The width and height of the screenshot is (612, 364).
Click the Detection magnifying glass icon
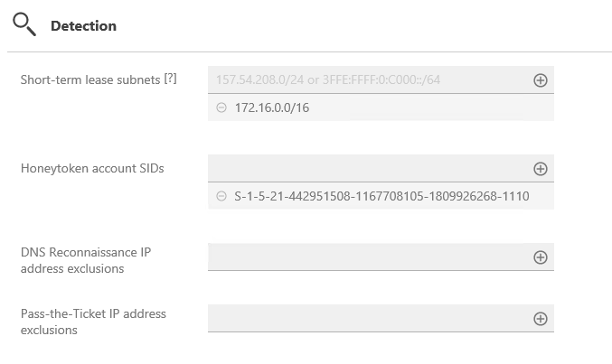click(x=24, y=24)
